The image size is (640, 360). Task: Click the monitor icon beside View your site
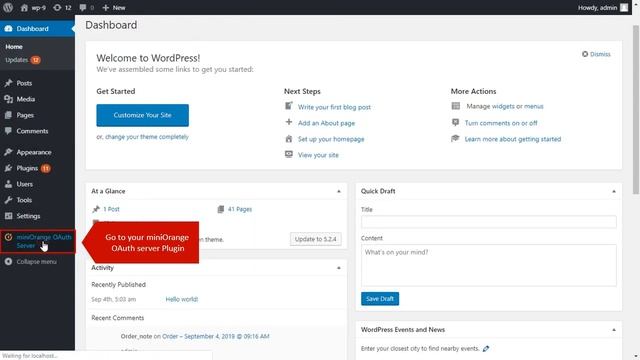coord(289,154)
